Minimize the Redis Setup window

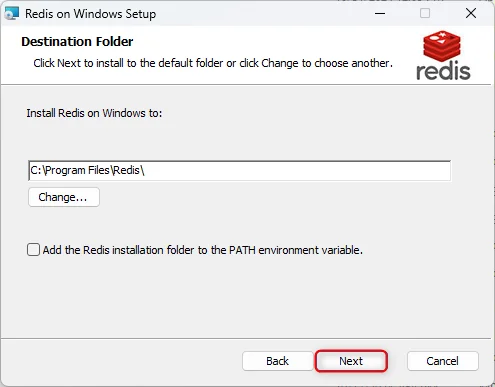pos(380,14)
